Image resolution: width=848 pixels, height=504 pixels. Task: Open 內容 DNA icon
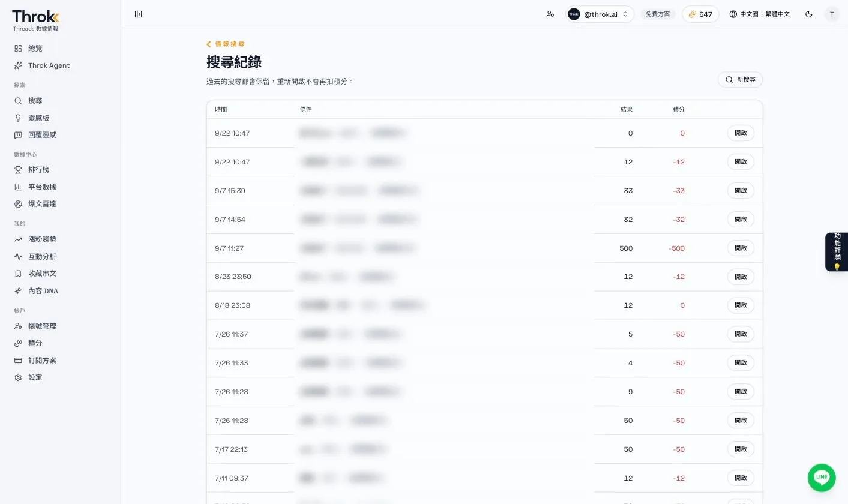18,291
